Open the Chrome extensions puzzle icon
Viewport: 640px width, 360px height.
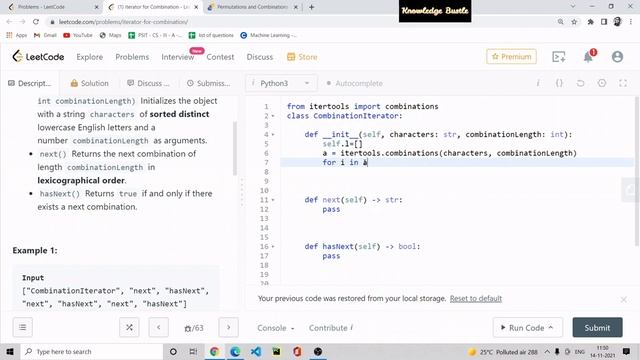point(590,22)
